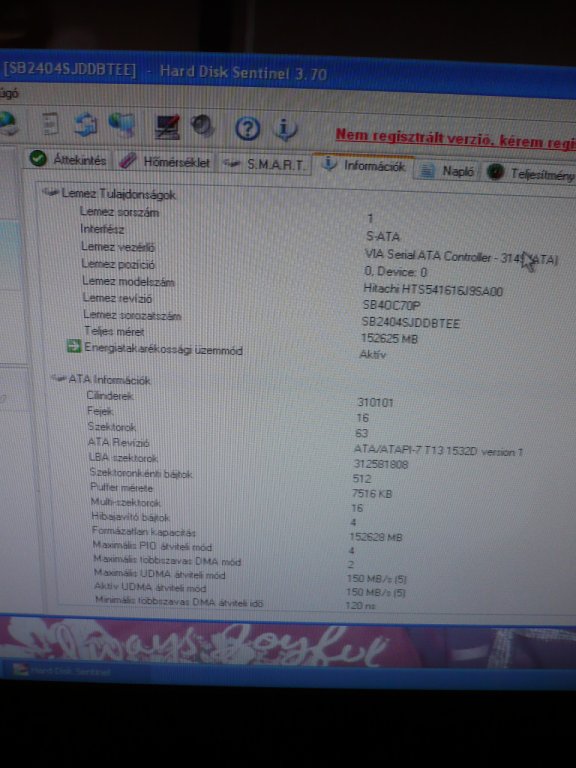Click the refresh arrows toolbar icon
The height and width of the screenshot is (768, 576).
86,125
